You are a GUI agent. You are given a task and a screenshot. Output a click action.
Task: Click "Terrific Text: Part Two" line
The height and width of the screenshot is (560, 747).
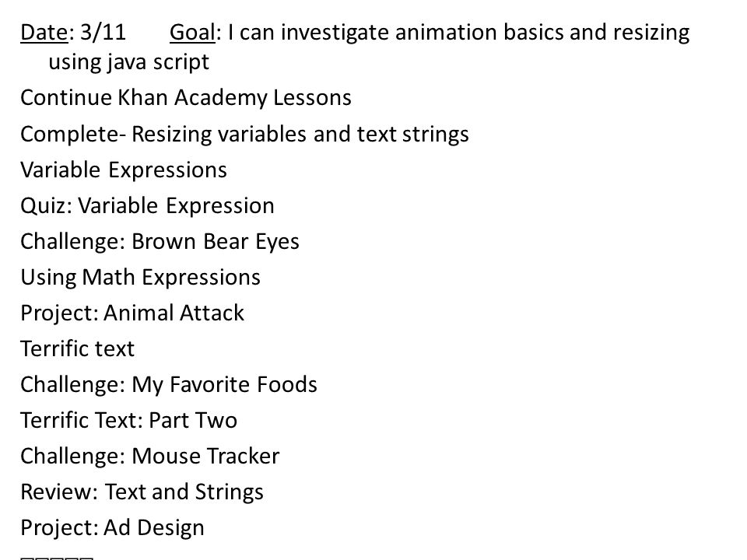(128, 420)
